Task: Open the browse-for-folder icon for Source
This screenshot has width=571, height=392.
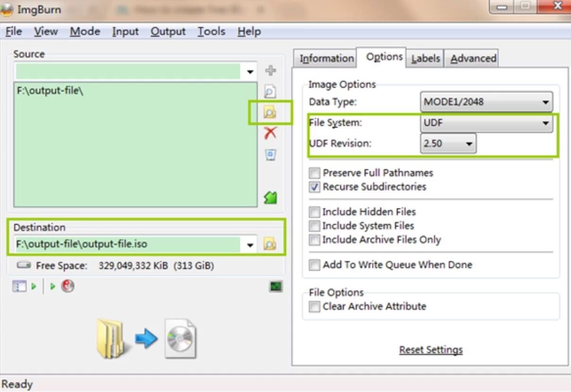Action: tap(270, 112)
